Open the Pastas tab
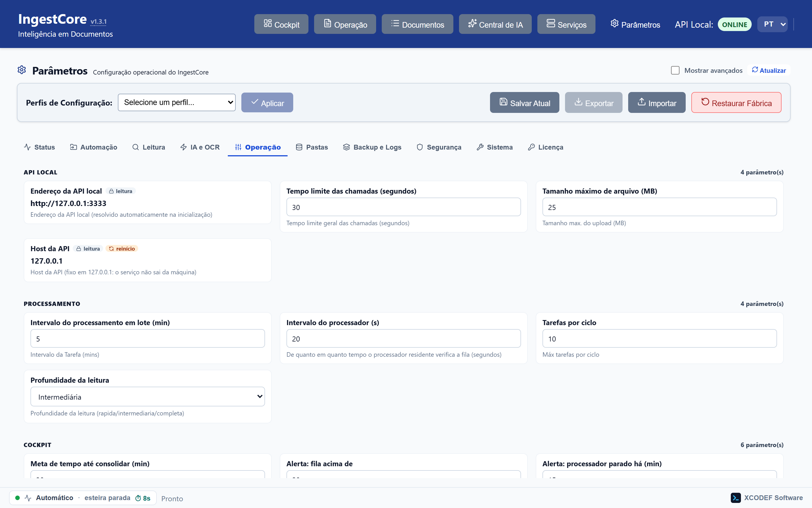This screenshot has width=812, height=508. pyautogui.click(x=312, y=147)
